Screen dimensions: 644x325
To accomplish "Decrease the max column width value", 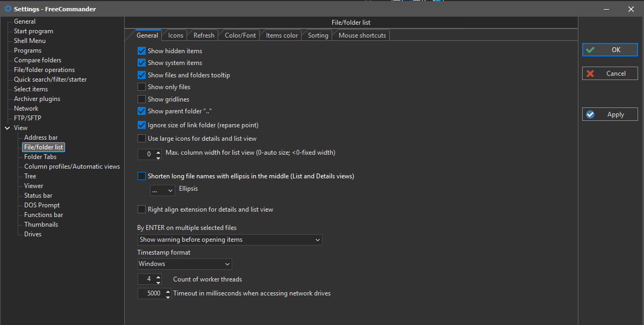I will pos(158,157).
